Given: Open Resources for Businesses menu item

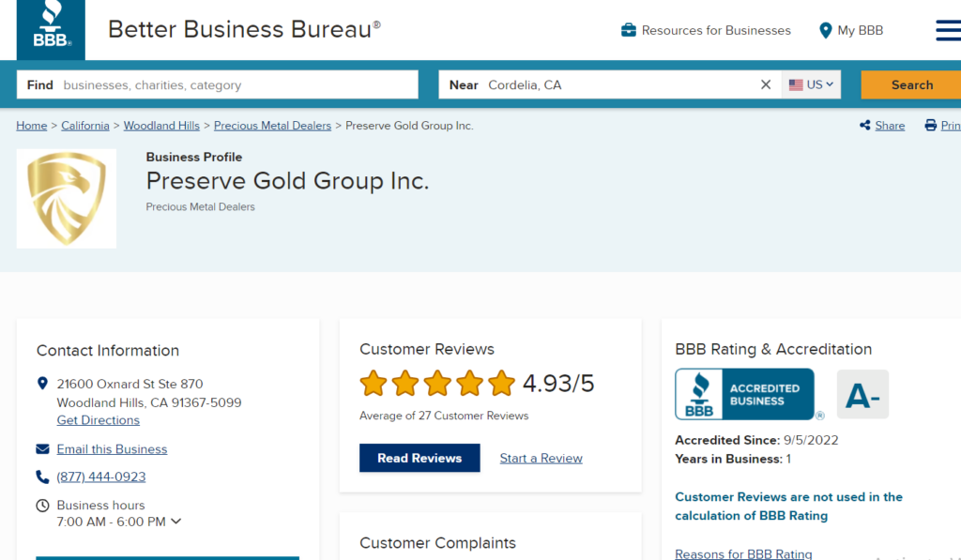Looking at the screenshot, I should (706, 30).
